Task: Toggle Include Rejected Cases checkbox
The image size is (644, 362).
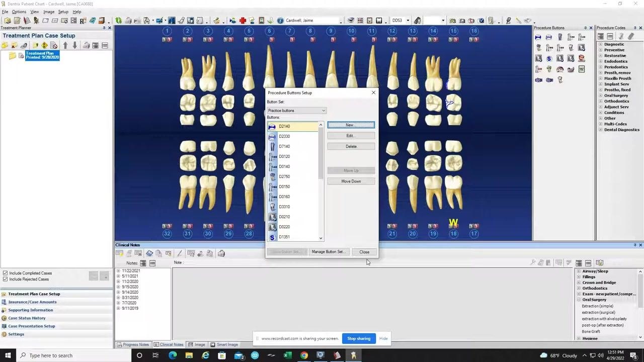Action: [5, 279]
